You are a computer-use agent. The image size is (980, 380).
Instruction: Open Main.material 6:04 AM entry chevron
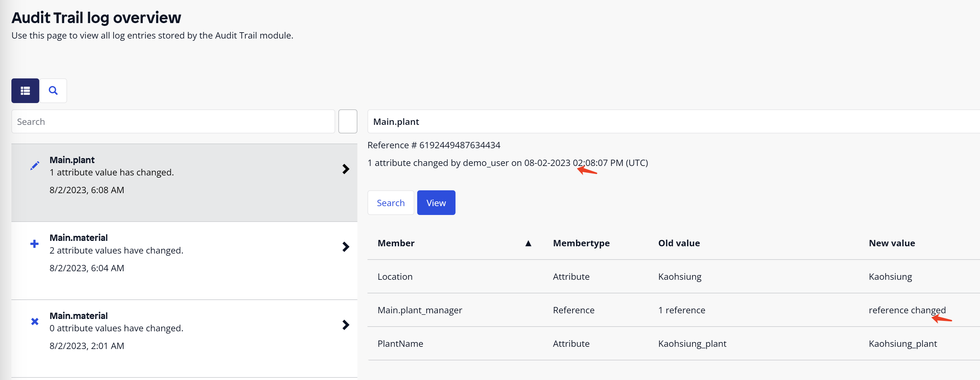(x=345, y=247)
